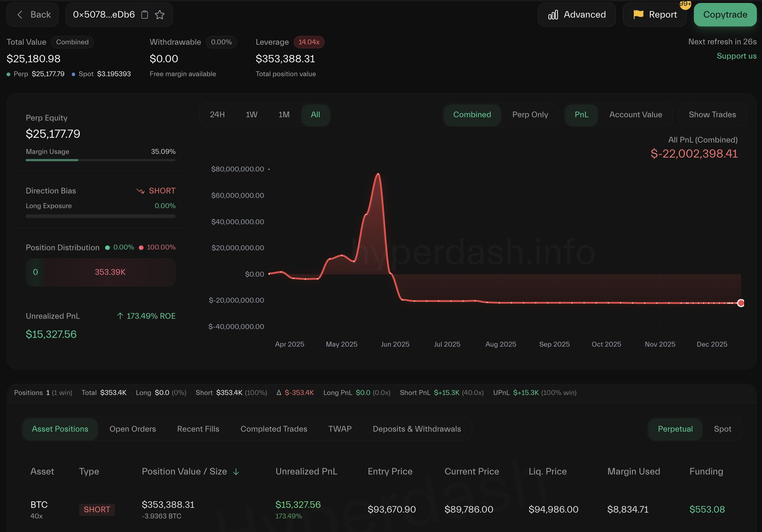Enable Show Trades on chart
762x532 pixels.
[x=712, y=115]
